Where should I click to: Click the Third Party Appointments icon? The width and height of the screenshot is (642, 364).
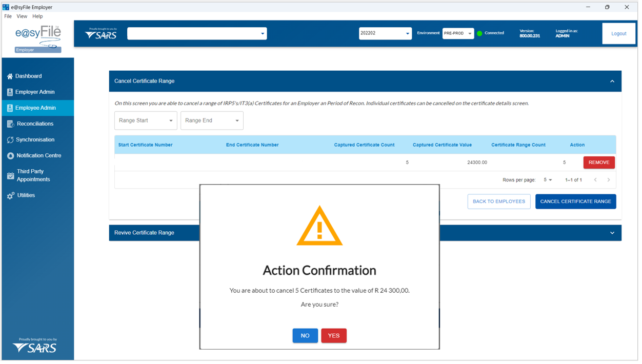click(10, 176)
